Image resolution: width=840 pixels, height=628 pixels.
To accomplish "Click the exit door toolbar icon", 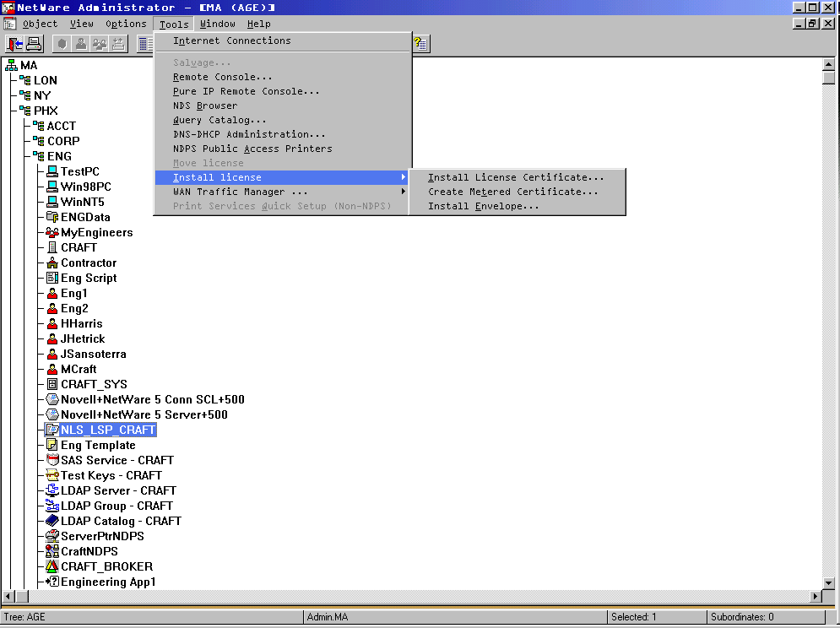I will tap(15, 44).
